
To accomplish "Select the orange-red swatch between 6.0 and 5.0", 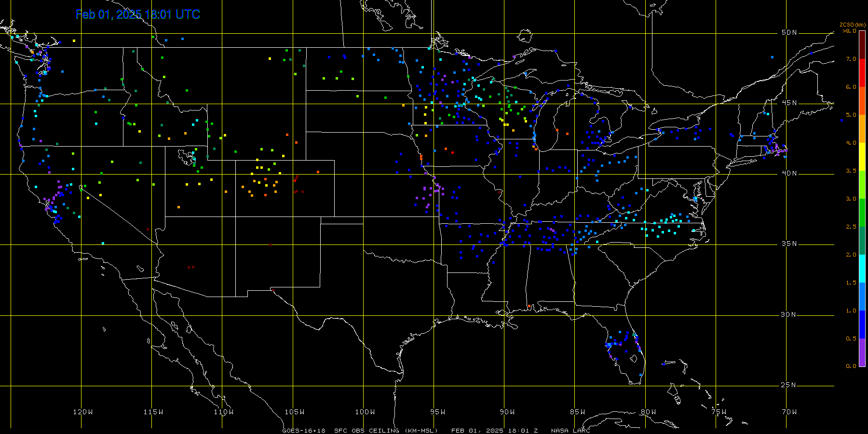I will click(x=862, y=101).
